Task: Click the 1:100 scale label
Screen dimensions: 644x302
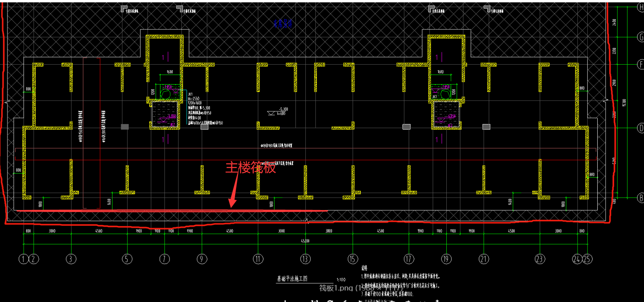Action: click(341, 280)
